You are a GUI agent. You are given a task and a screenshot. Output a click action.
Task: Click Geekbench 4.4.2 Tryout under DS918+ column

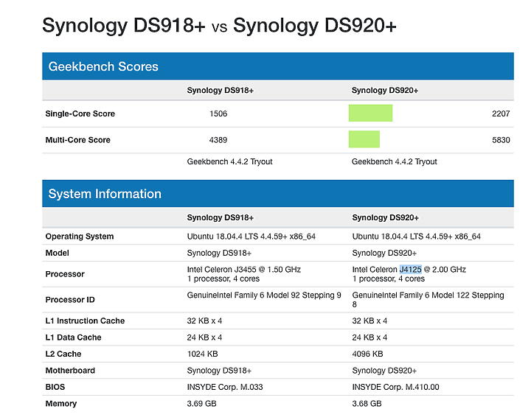[229, 162]
